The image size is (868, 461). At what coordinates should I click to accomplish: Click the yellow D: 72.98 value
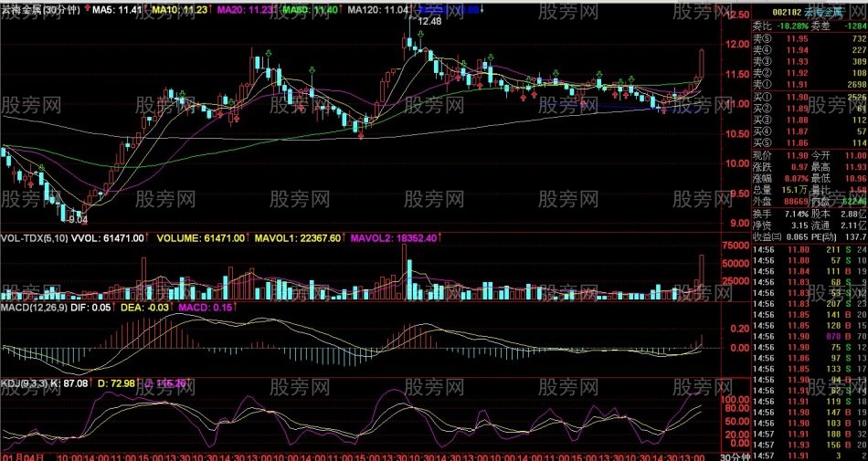(116, 383)
